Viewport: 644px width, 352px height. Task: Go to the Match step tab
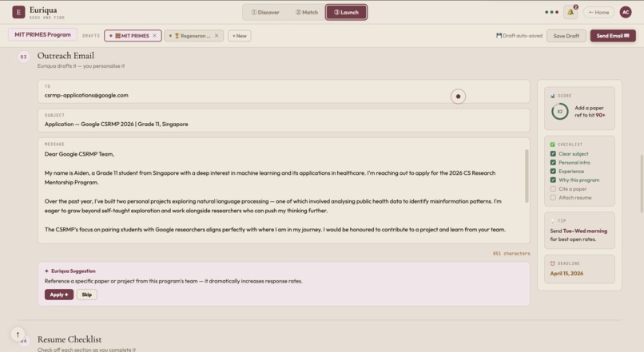[x=307, y=12]
